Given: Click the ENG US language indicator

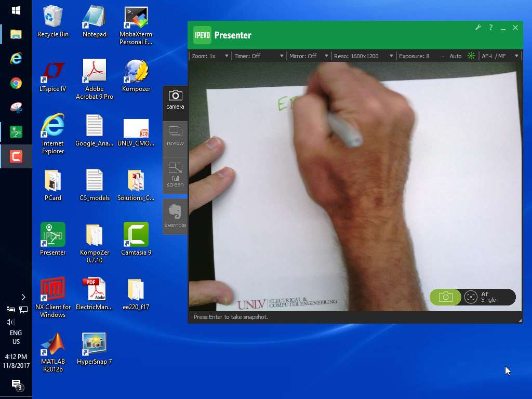Looking at the screenshot, I should point(16,337).
